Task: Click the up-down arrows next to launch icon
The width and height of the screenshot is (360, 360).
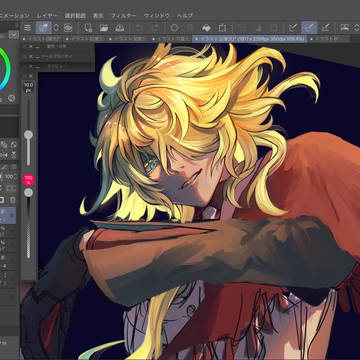Action: point(56,28)
